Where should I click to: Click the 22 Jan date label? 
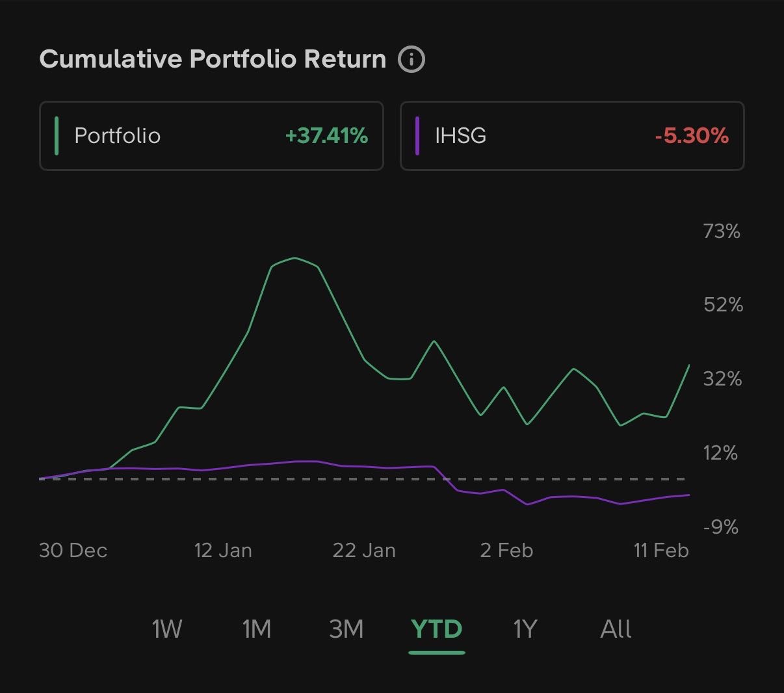pos(364,551)
